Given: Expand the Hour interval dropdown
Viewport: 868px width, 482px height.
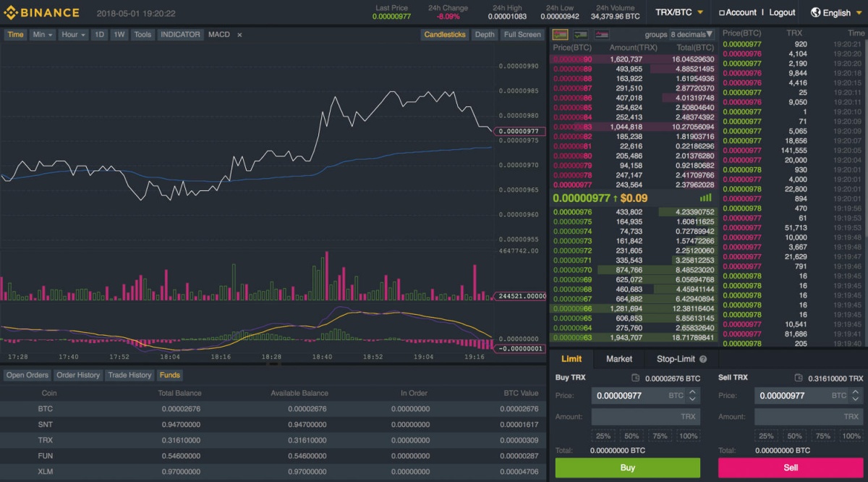Looking at the screenshot, I should 74,35.
